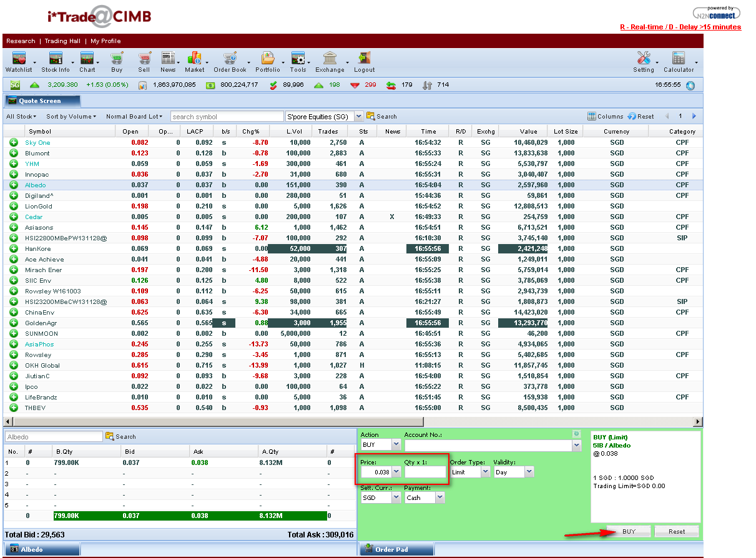Open the Calculator toolbar icon

point(679,59)
